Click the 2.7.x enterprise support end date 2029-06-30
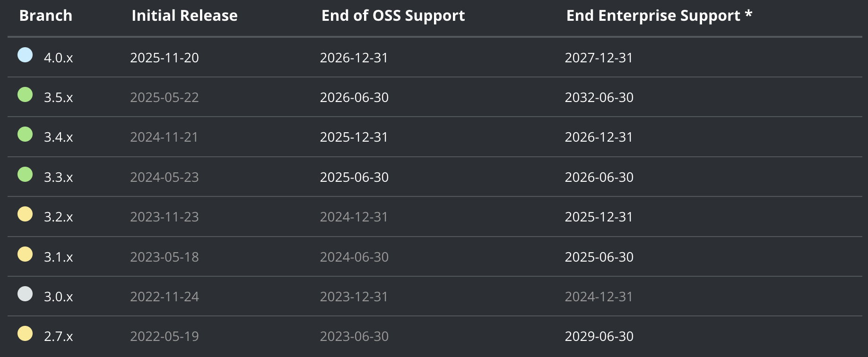 (599, 336)
